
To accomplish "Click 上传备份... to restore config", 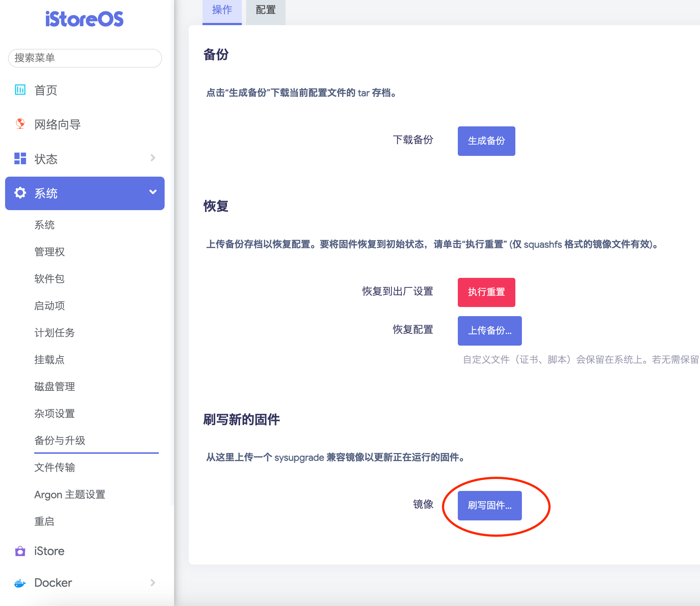I will point(489,331).
